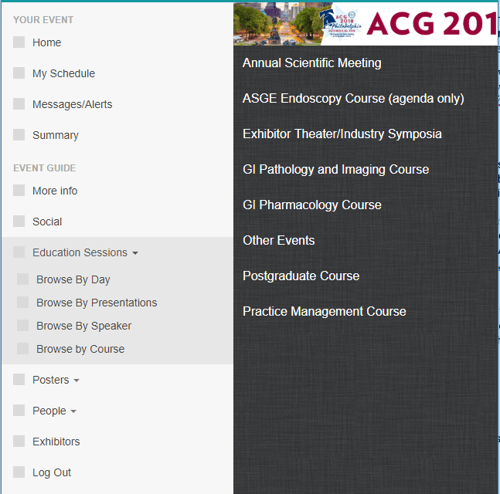Screen dimensions: 500x494
Task: Click the Summary icon square
Action: pyautogui.click(x=19, y=135)
